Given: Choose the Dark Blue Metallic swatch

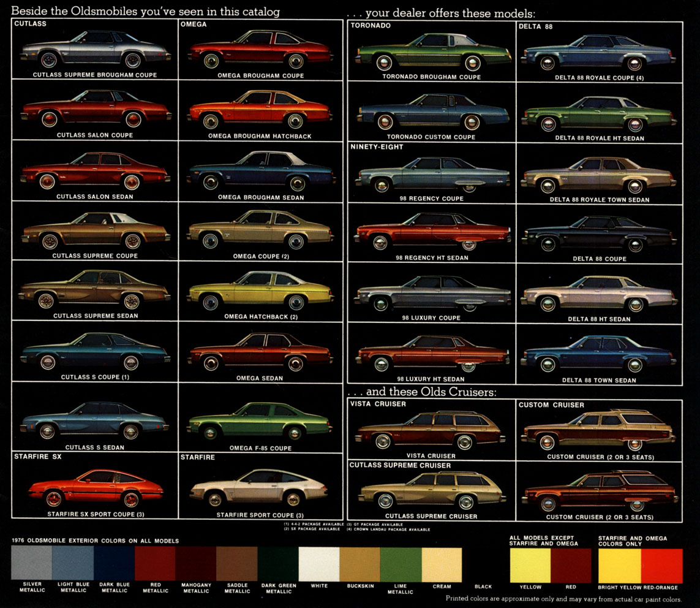Looking at the screenshot, I should point(115,563).
